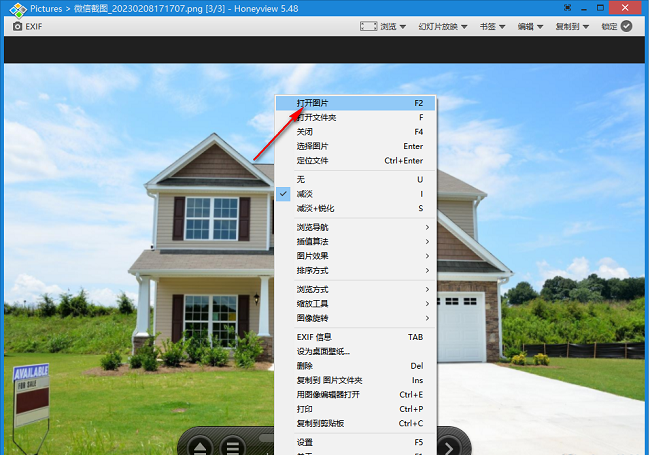Viewport: 650px width, 455px height.
Task: Click the next image arrow button
Action: pyautogui.click(x=451, y=446)
